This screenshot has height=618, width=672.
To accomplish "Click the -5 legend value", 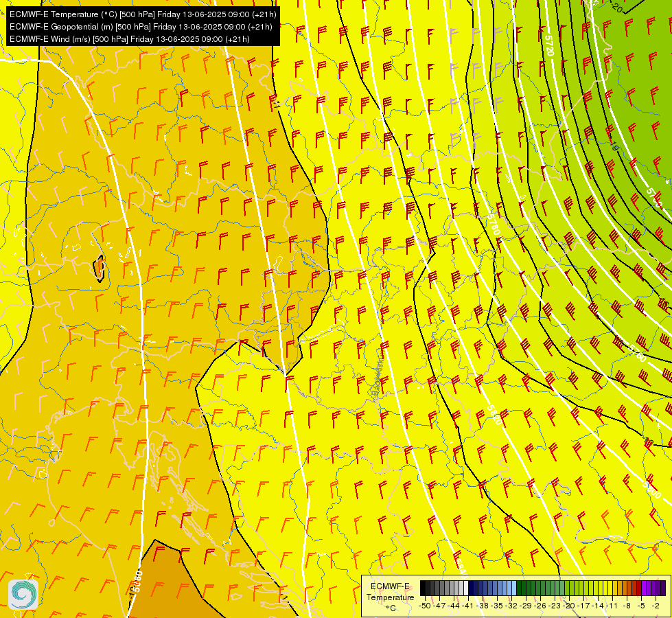I will click(641, 606).
